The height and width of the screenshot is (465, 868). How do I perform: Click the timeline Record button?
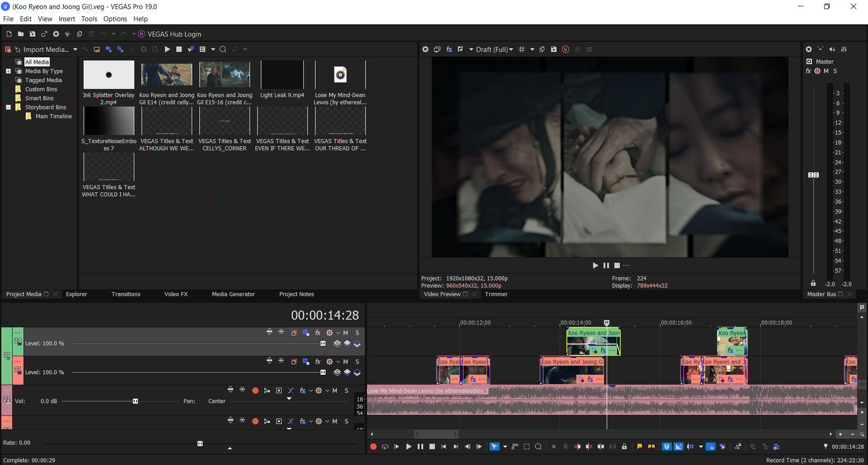[x=373, y=446]
